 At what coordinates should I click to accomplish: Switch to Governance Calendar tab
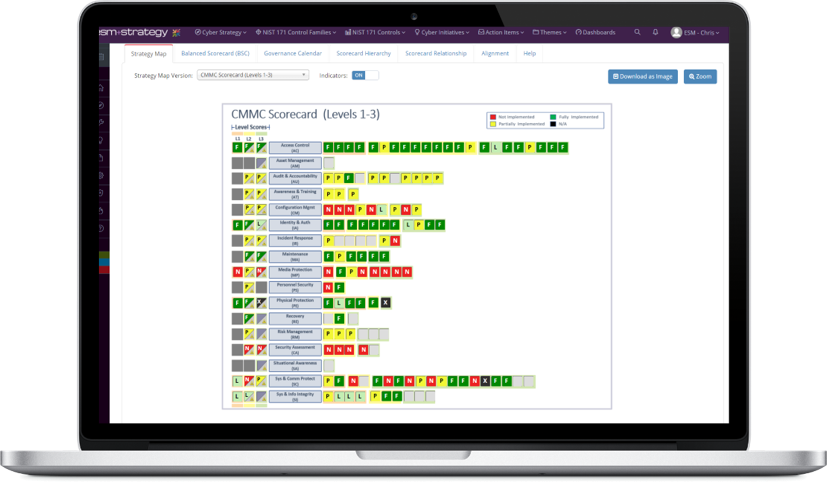coord(293,53)
